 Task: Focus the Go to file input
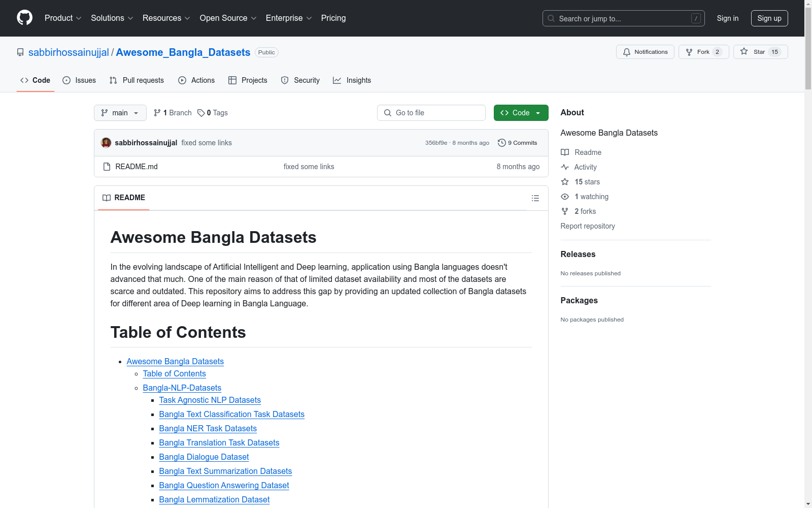click(431, 113)
